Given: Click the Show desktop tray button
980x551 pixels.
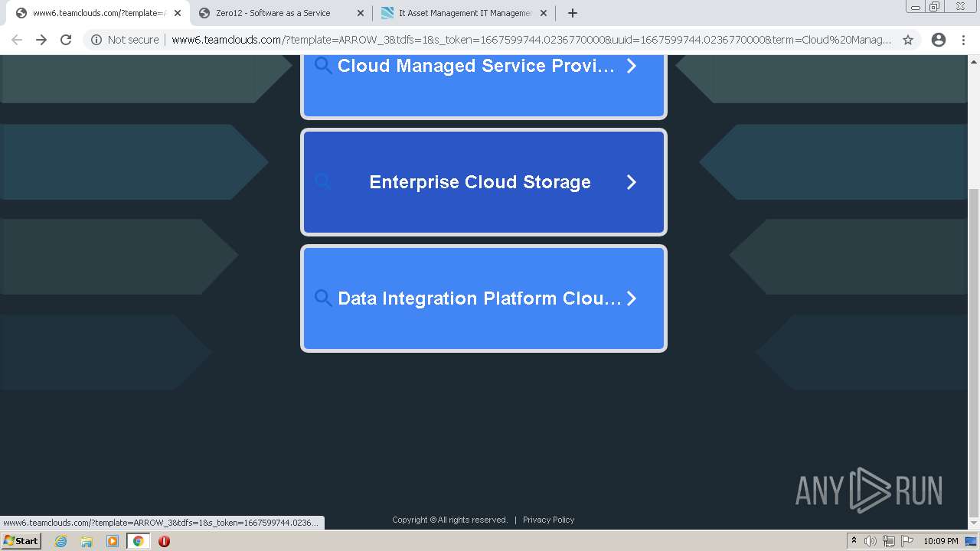Looking at the screenshot, I should [x=972, y=541].
